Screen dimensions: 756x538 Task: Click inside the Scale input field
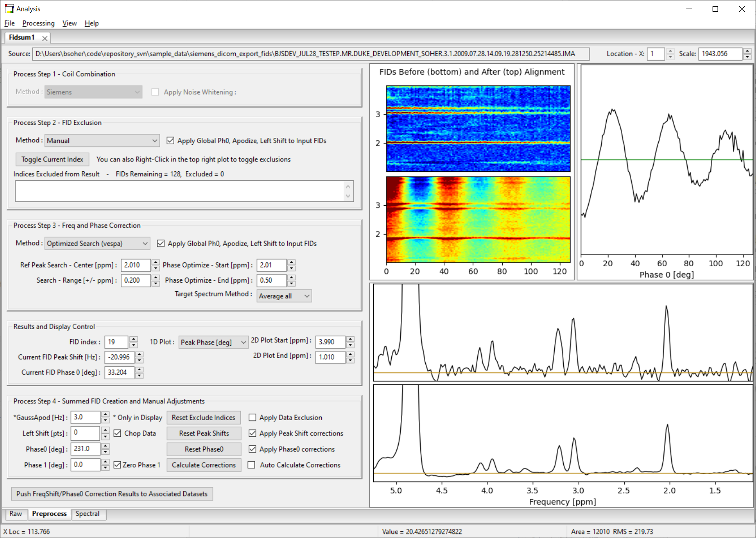[x=719, y=53]
